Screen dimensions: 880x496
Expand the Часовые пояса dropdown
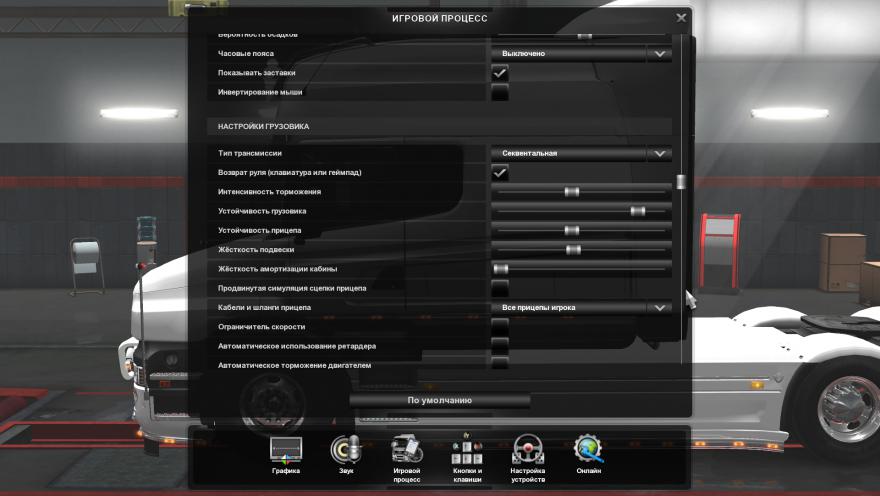click(580, 53)
